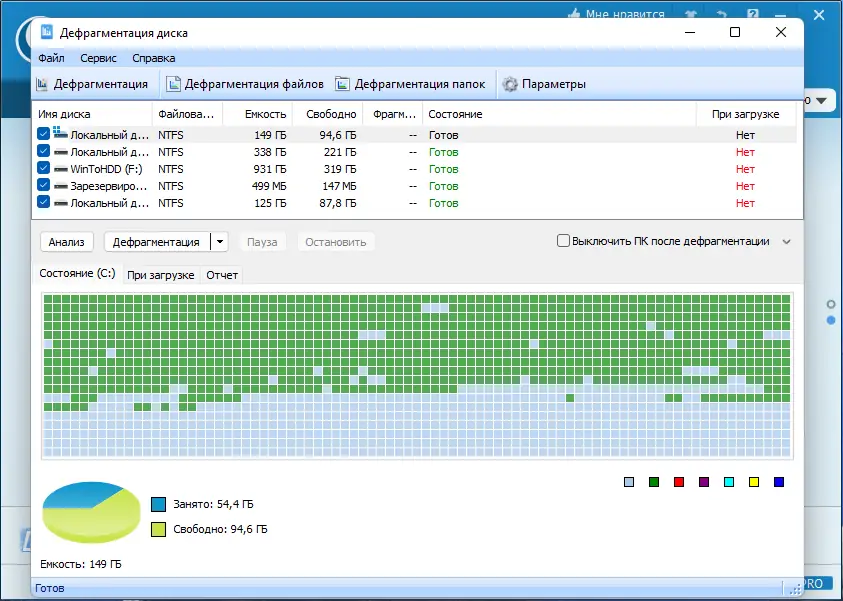Screen dimensions: 843x601
Task: Click the Свободно: 94,6 ГБ legend text
Action: click(220, 529)
